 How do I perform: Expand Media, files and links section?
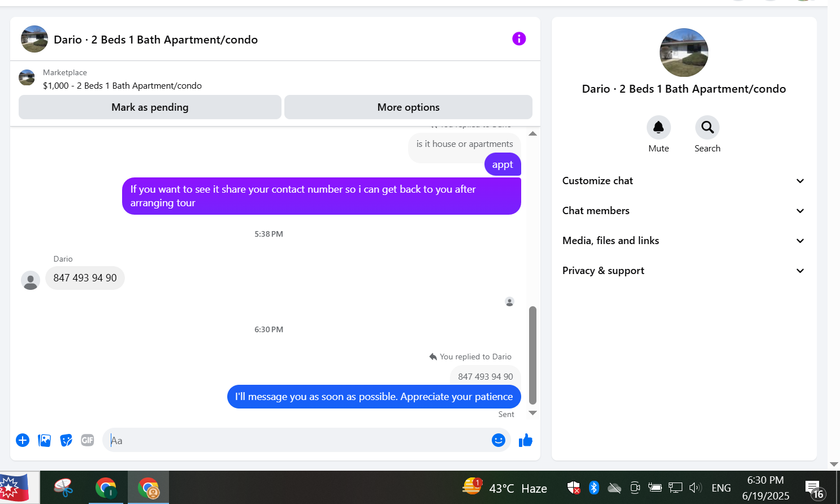[x=683, y=241]
